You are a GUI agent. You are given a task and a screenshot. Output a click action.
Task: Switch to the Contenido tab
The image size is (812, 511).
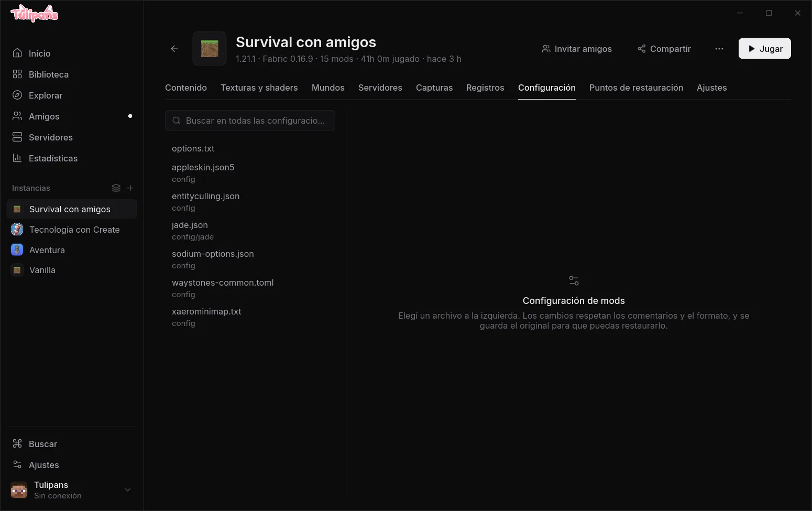(186, 88)
